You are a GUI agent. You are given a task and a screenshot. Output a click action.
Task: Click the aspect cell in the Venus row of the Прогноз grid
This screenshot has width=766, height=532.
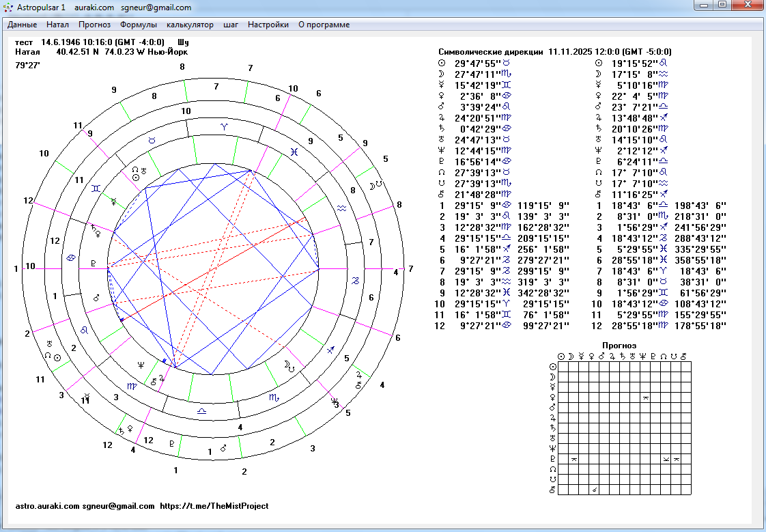pyautogui.click(x=646, y=397)
